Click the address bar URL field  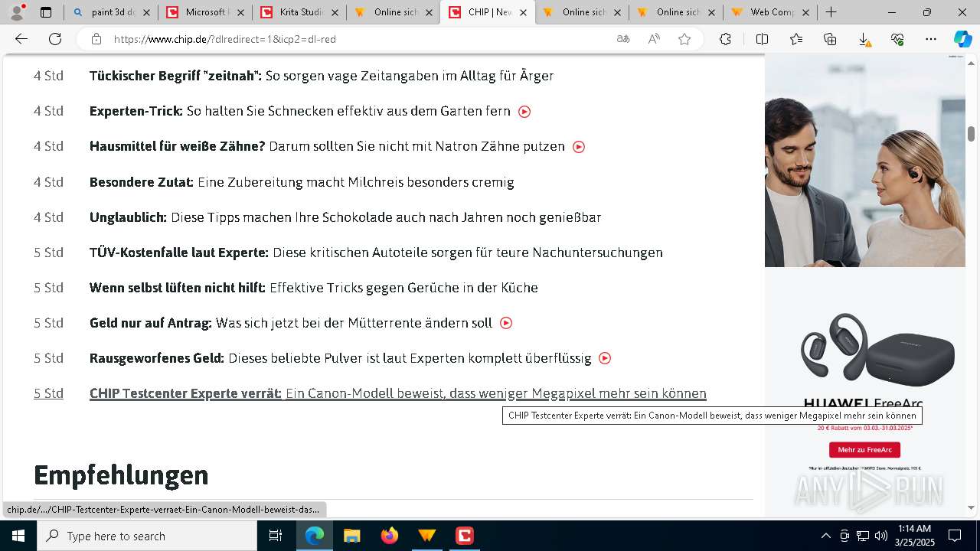tap(360, 39)
